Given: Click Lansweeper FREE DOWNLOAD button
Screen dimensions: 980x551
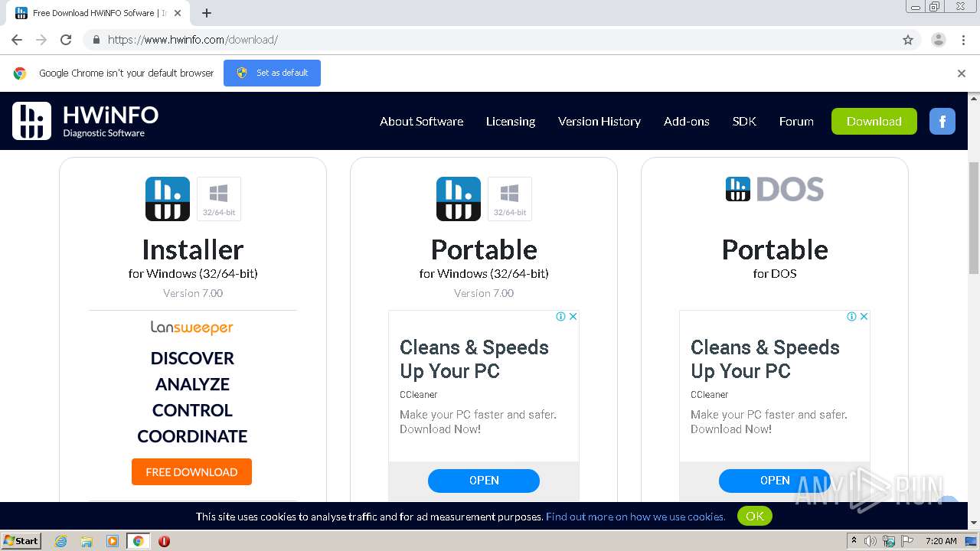Looking at the screenshot, I should [x=191, y=471].
